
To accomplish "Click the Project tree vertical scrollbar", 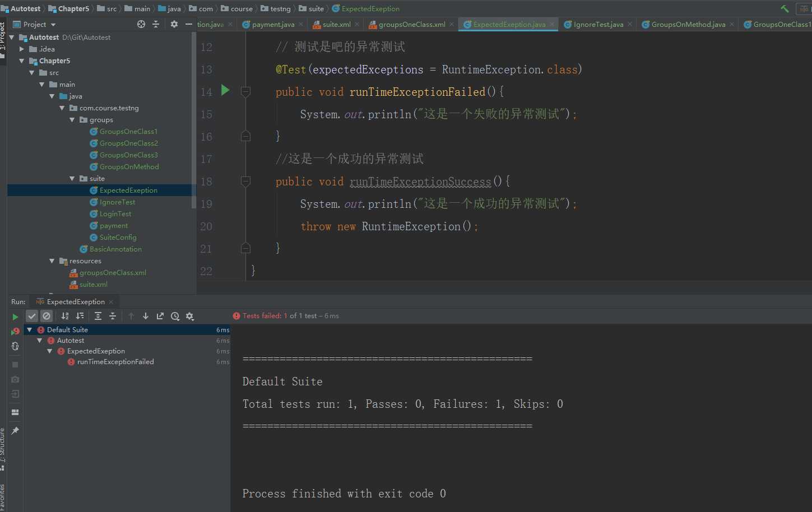I will [x=194, y=120].
